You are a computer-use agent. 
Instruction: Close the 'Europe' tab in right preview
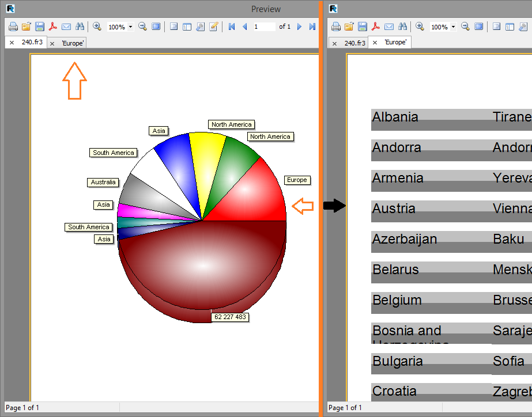(375, 43)
